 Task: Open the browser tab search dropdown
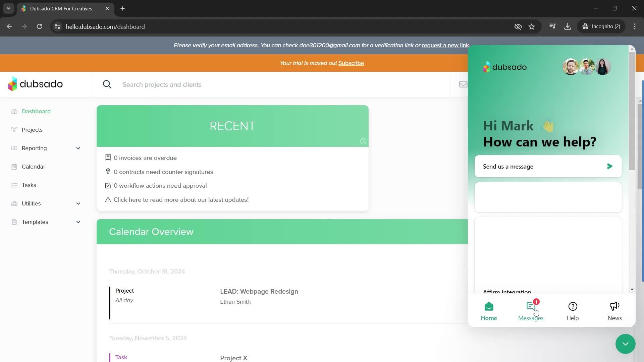pyautogui.click(x=8, y=8)
